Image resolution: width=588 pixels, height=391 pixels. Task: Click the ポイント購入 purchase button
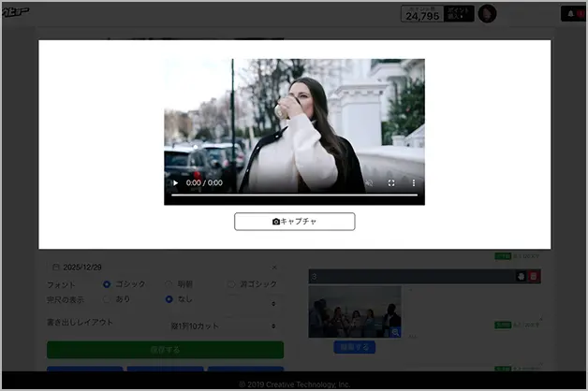458,14
